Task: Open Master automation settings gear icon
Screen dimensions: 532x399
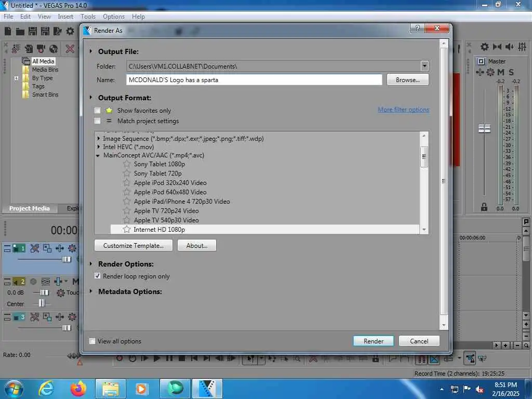Action: coord(490,72)
